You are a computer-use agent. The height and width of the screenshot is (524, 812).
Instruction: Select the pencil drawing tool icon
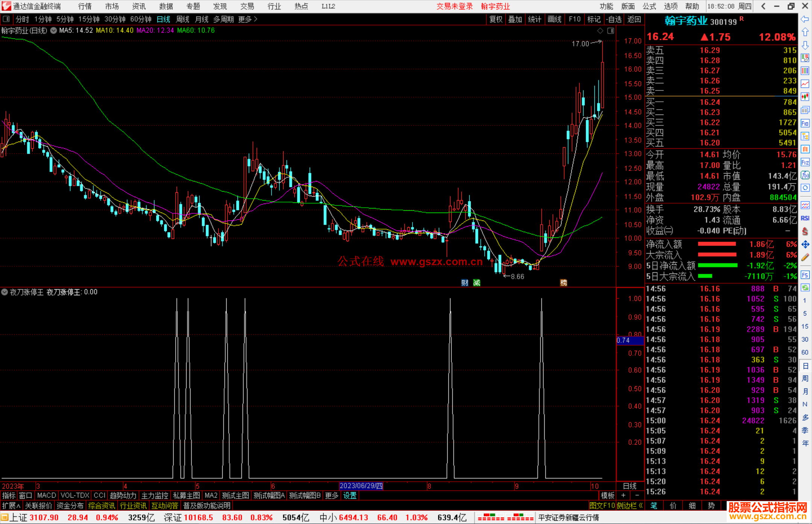tap(805, 257)
